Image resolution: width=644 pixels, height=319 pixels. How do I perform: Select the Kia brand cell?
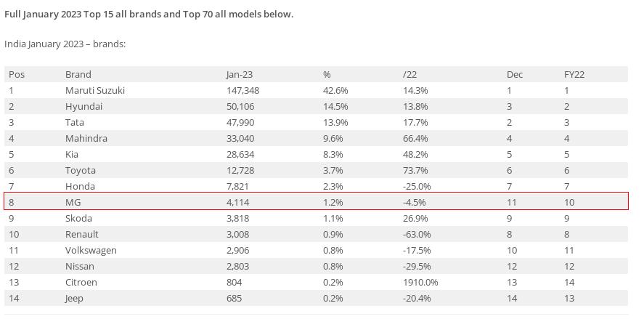pyautogui.click(x=73, y=154)
